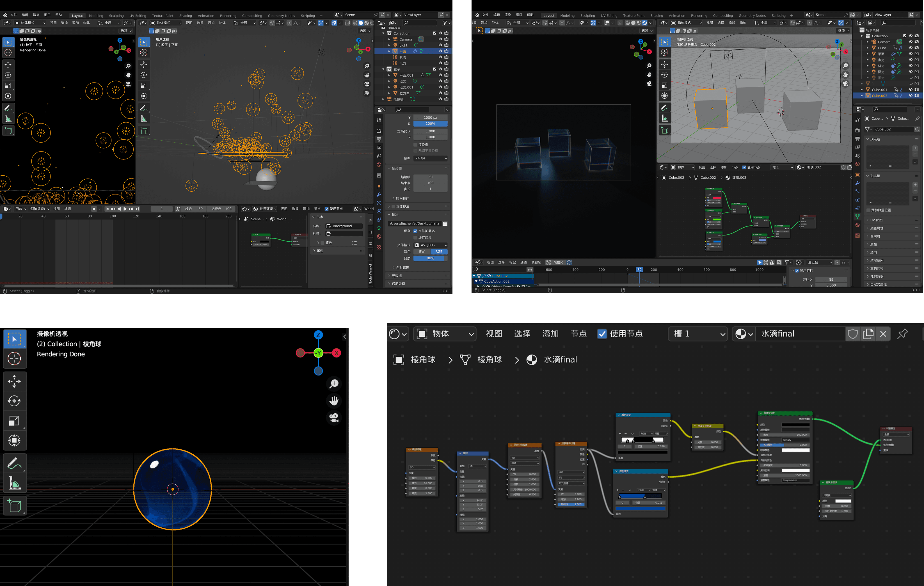Viewport: 924px width, 586px height.
Task: Choose the Annotate pencil tool in large toolbar
Action: click(x=14, y=463)
